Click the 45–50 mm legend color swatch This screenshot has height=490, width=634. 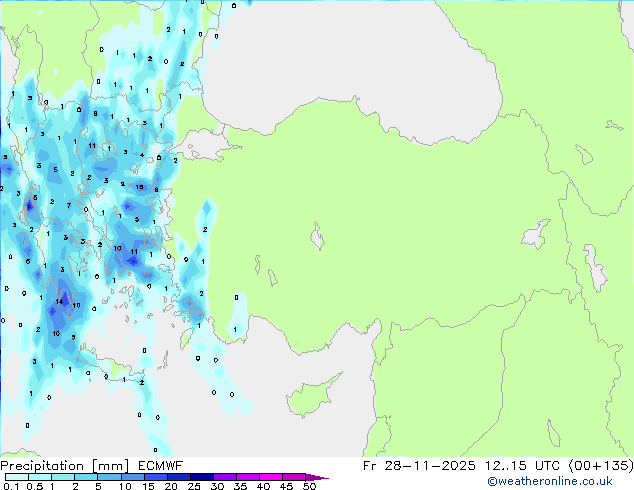294,477
